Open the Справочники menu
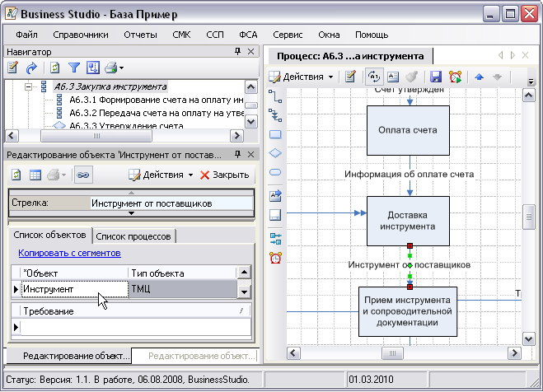 click(x=81, y=35)
